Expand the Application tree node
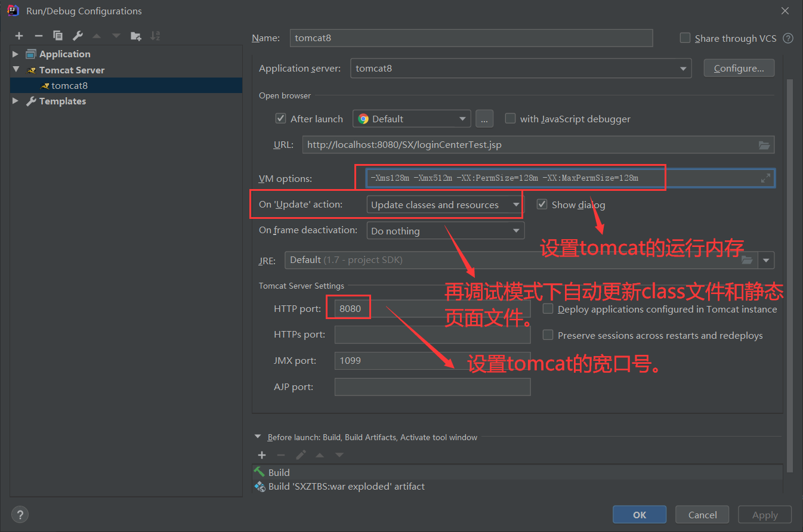Screen dimensions: 803x532 pos(16,54)
